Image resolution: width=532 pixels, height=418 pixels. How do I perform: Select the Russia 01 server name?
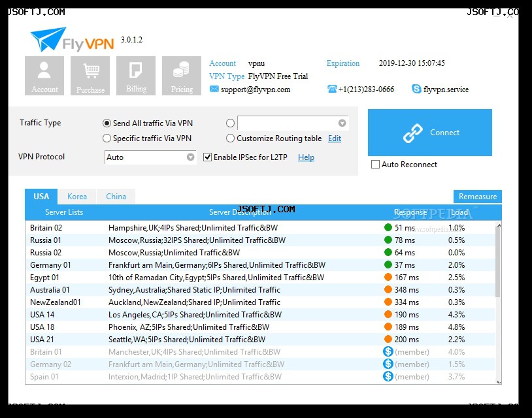(x=46, y=240)
